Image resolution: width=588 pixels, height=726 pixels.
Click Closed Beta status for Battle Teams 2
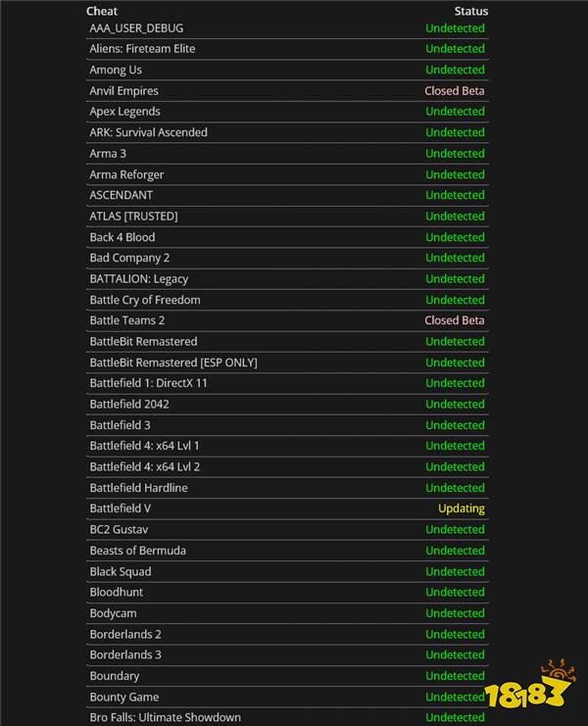(454, 320)
